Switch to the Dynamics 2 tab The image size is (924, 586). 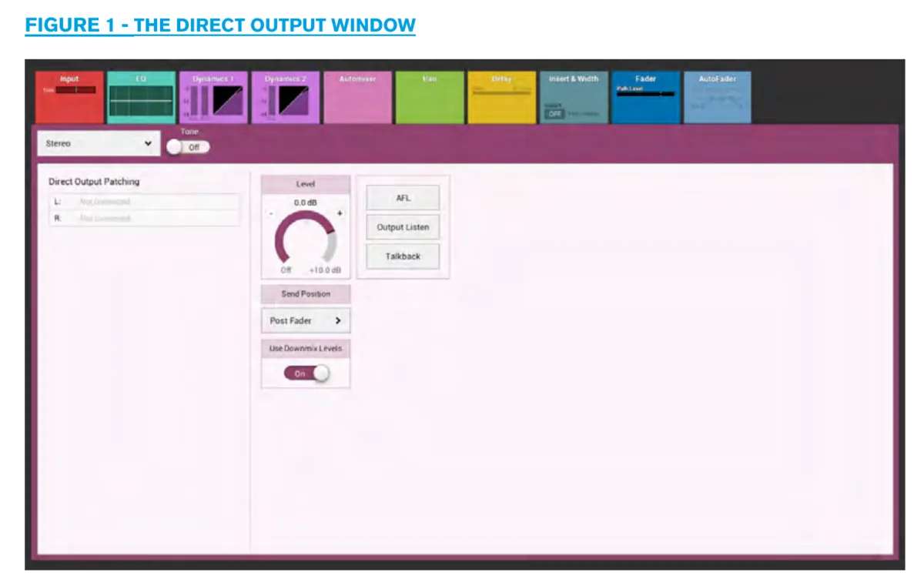[x=286, y=97]
